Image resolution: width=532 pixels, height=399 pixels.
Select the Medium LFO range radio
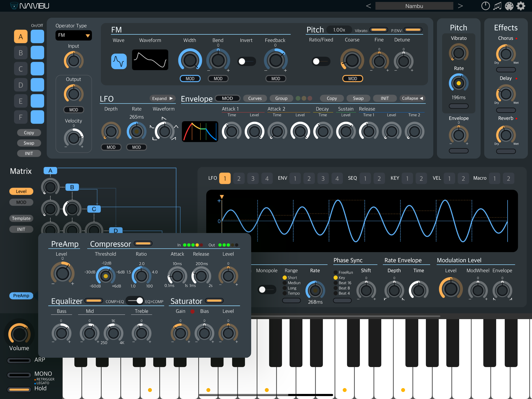285,283
